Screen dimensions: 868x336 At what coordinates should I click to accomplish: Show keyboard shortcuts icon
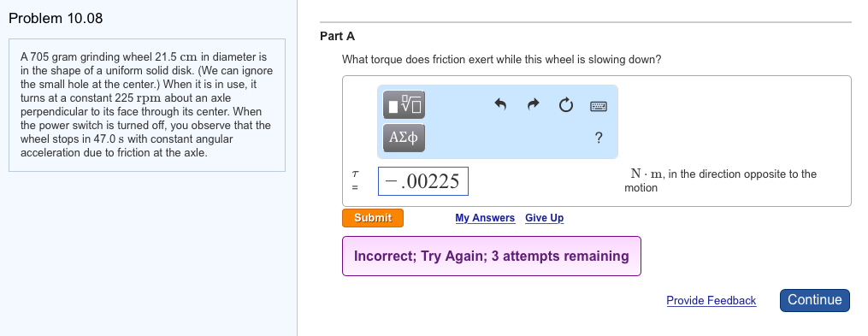(x=599, y=106)
